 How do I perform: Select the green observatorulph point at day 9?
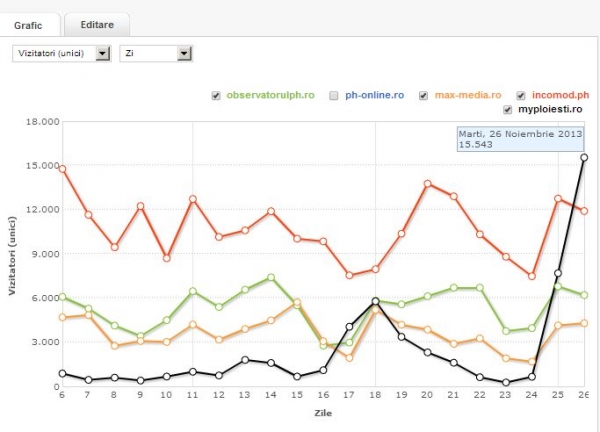140,336
